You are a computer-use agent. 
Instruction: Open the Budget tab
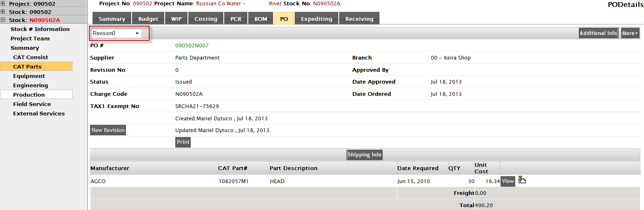tap(148, 19)
